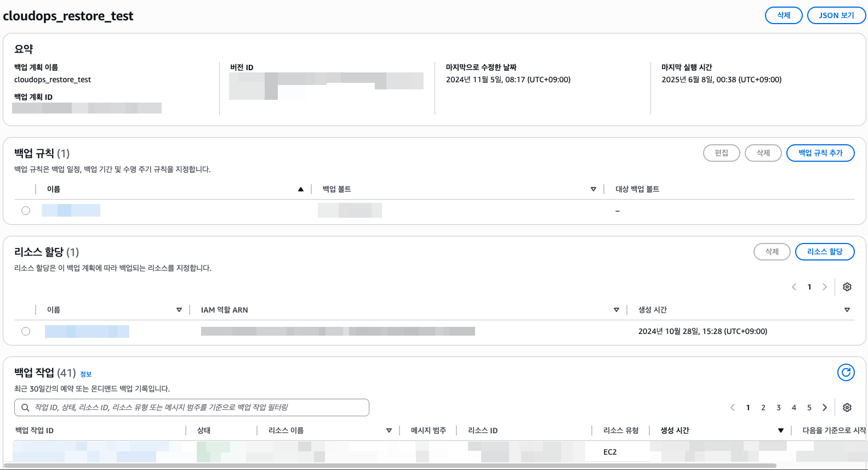
Task: Click next page arrow in resource assignments
Action: [825, 287]
